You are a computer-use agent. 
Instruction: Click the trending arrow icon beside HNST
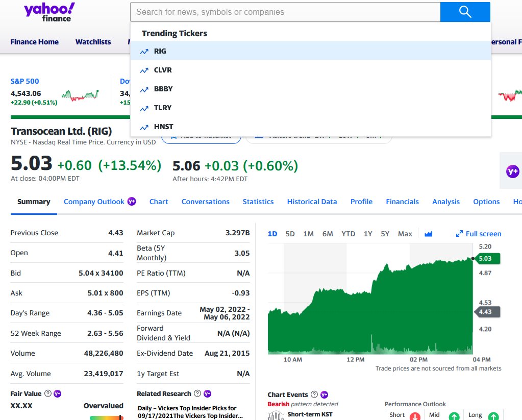(x=144, y=127)
